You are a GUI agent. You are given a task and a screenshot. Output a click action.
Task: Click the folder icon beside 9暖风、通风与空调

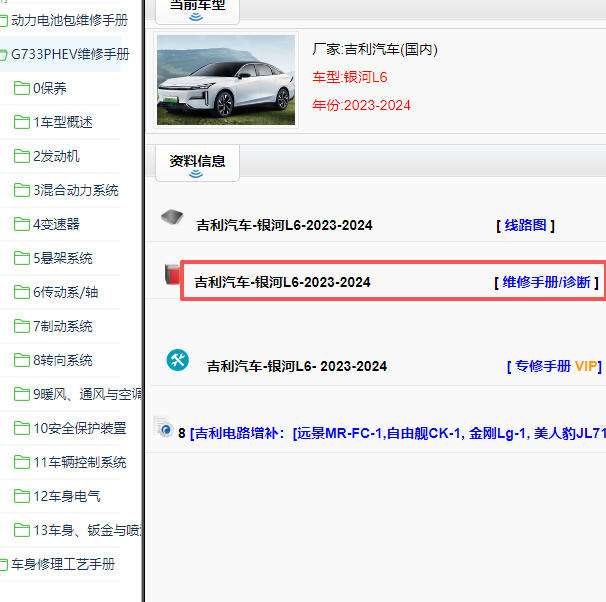pyautogui.click(x=22, y=394)
